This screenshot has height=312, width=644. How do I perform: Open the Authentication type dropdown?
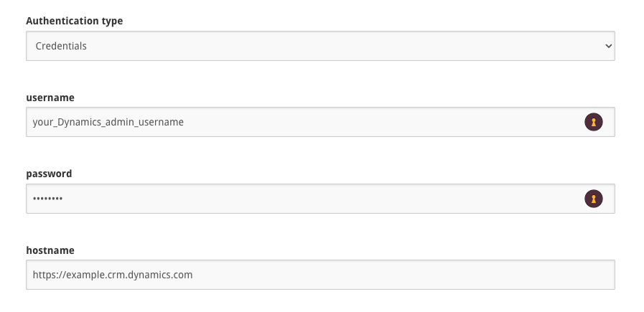(x=320, y=46)
